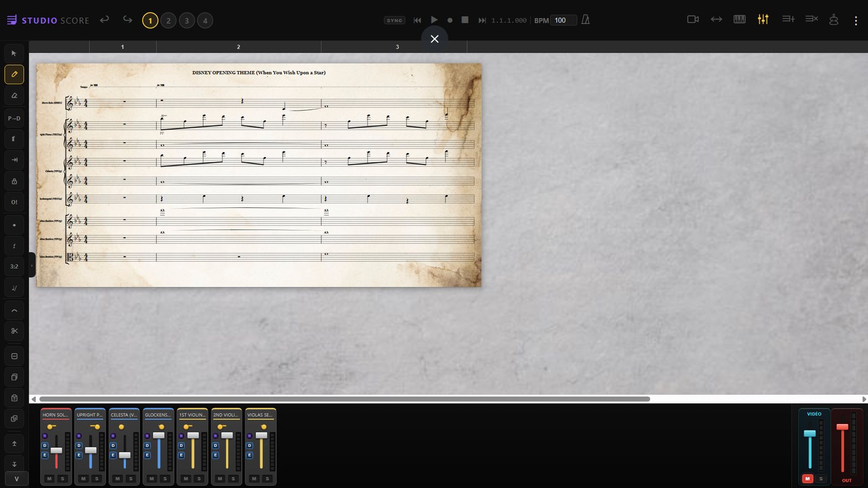Click the red OUT master fader

[x=842, y=427]
